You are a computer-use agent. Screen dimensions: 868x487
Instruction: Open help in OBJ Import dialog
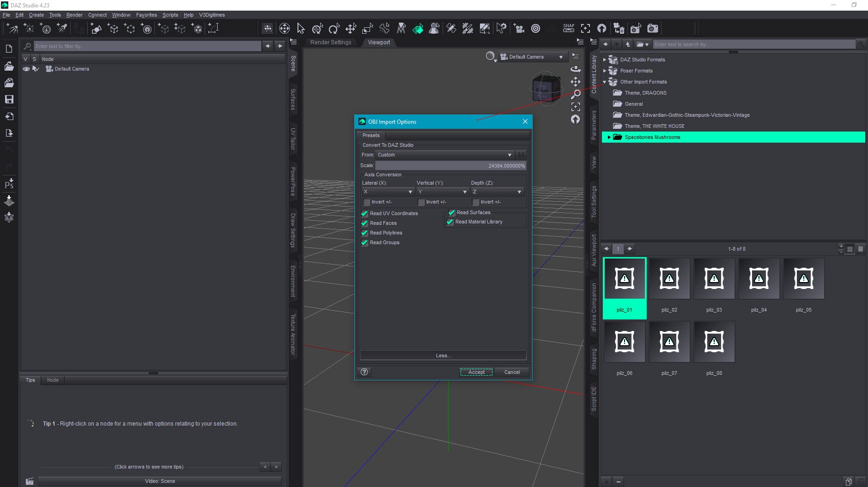(x=364, y=372)
